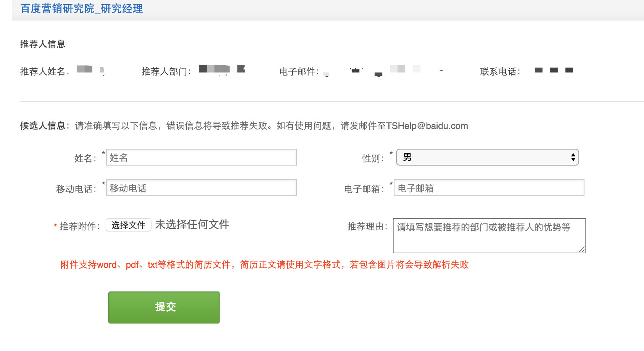This screenshot has width=644, height=351.
Task: Click the red attachment format notice text
Action: (x=265, y=265)
